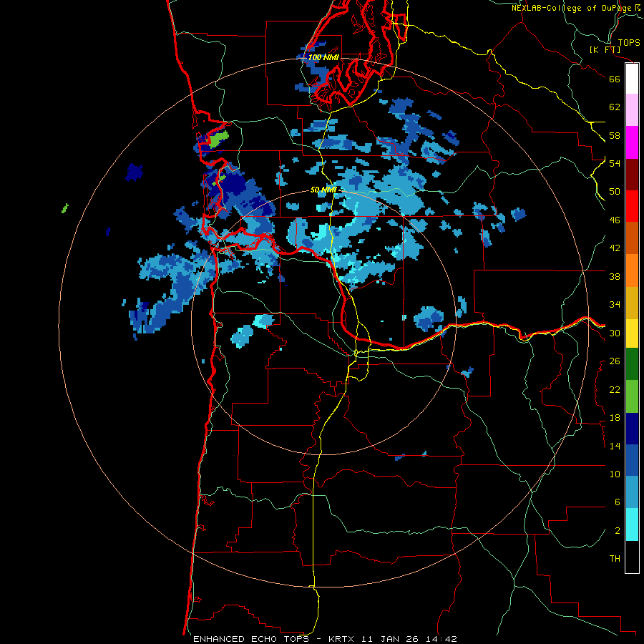Click the TH threshold legend label
Screen dimensions: 644x644
pyautogui.click(x=615, y=559)
